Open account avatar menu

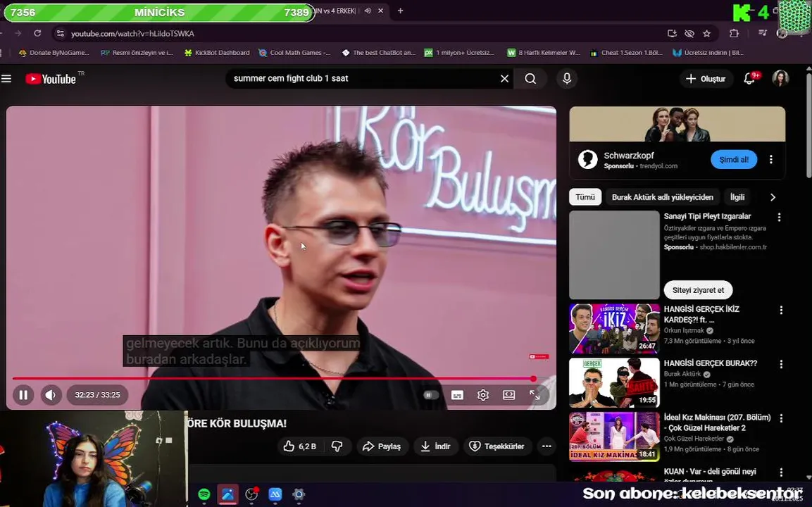point(780,78)
